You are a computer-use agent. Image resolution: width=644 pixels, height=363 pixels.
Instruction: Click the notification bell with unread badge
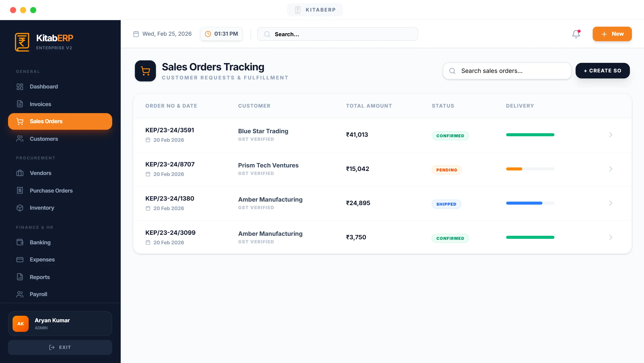(x=576, y=34)
